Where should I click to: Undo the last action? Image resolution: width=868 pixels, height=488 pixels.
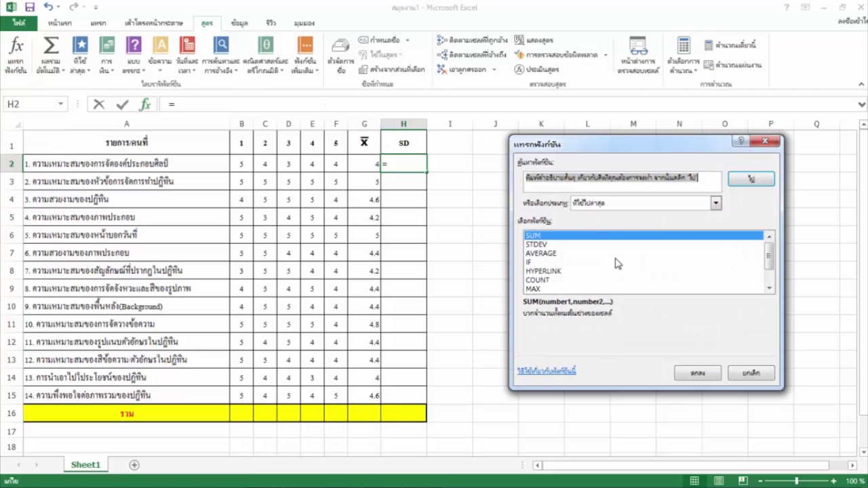(47, 7)
